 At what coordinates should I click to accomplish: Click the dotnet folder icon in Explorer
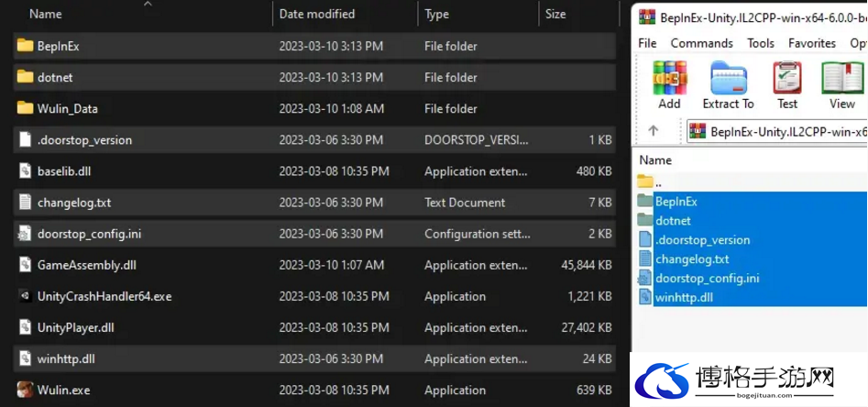pos(25,76)
